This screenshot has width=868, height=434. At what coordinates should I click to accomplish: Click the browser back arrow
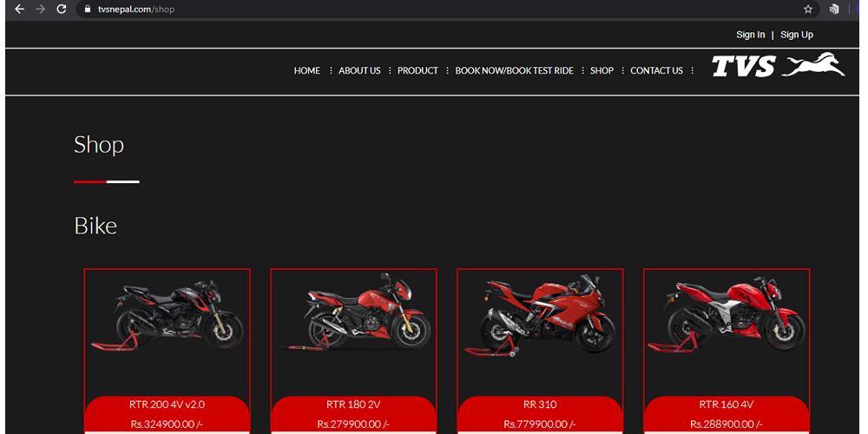[19, 9]
